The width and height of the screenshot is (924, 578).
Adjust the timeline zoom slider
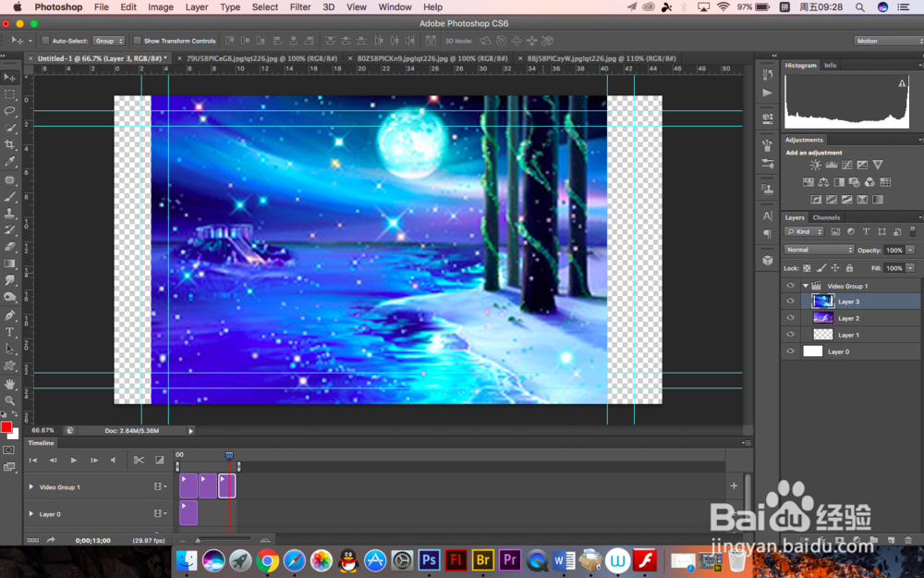(x=198, y=540)
